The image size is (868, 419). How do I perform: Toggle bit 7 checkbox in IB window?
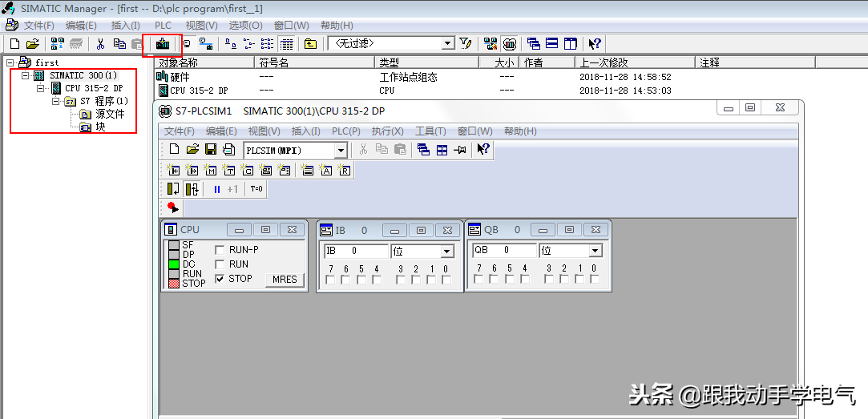pos(330,280)
